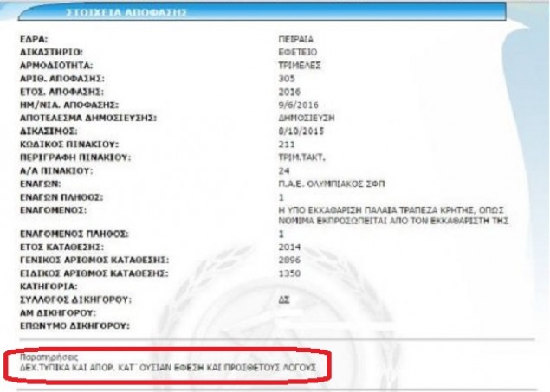The image size is (550, 392).
Task: Click the ΕΔΡΑ field label
Action: [34, 39]
